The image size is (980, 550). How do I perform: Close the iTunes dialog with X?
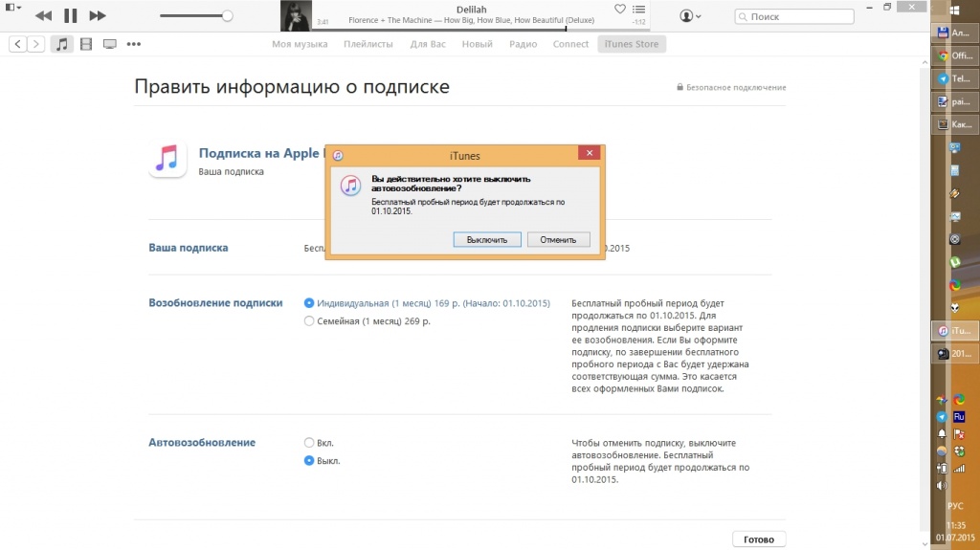coord(590,153)
